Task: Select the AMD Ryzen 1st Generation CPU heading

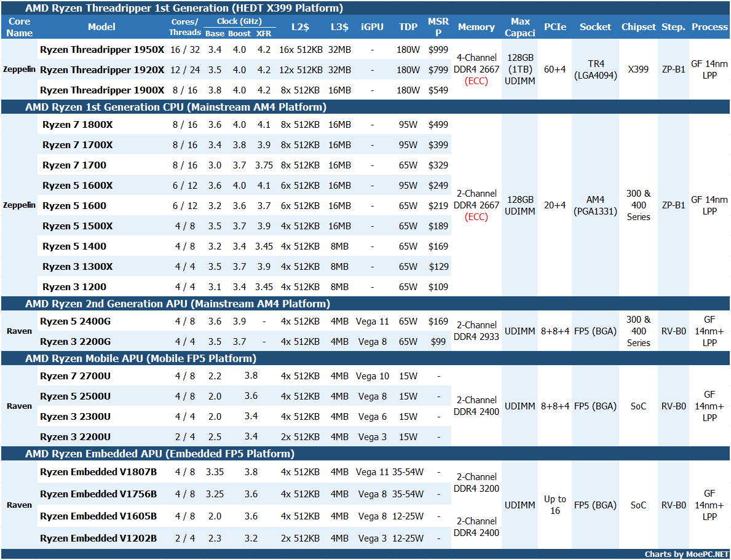Action: (x=176, y=107)
